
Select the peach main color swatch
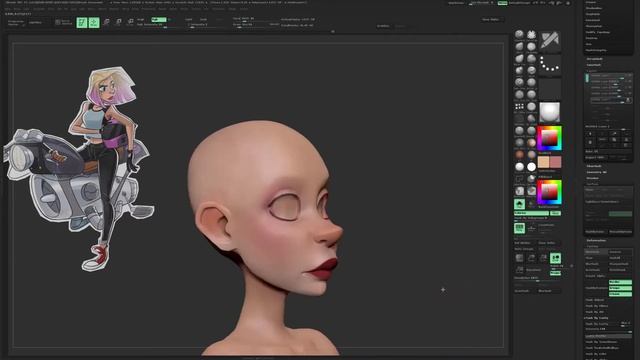[543, 162]
